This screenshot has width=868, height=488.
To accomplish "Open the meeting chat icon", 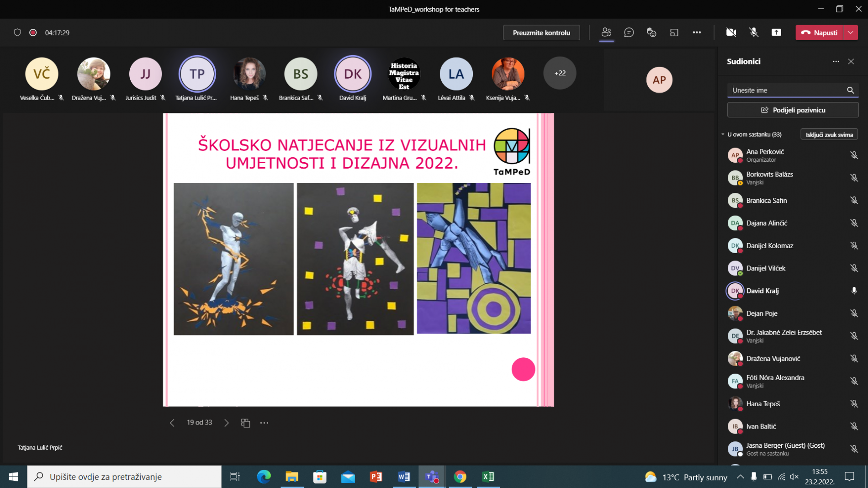I will [x=629, y=32].
